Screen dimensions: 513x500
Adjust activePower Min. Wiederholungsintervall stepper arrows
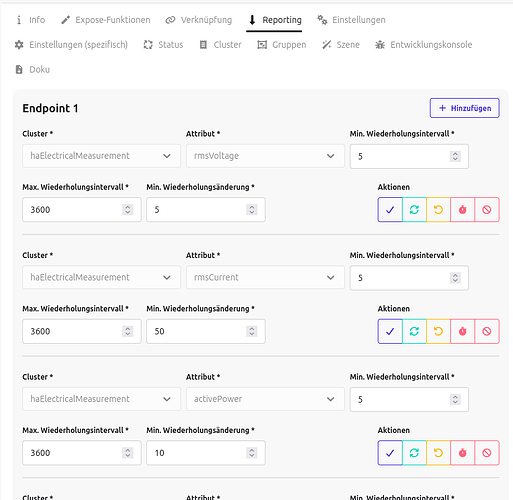pos(455,399)
